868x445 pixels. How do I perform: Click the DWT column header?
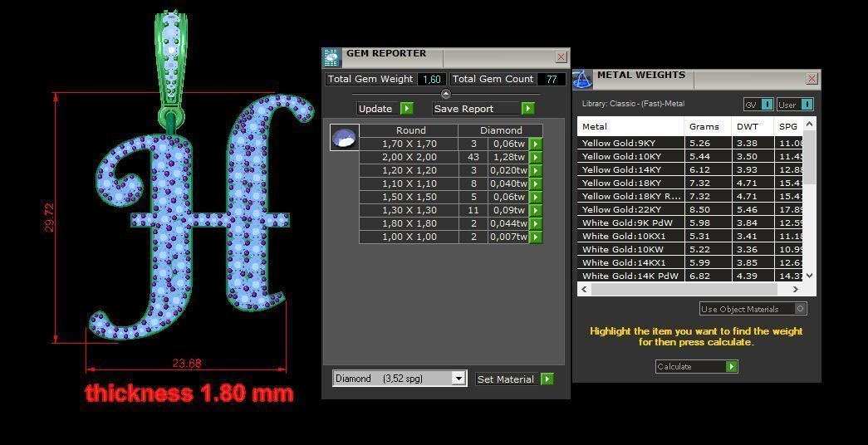click(x=753, y=127)
